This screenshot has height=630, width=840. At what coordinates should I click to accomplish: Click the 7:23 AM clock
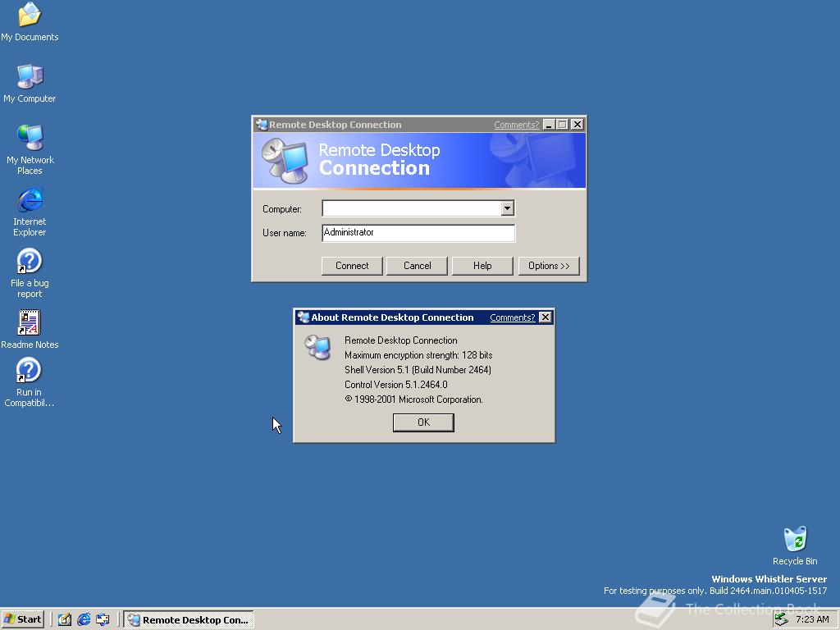812,619
